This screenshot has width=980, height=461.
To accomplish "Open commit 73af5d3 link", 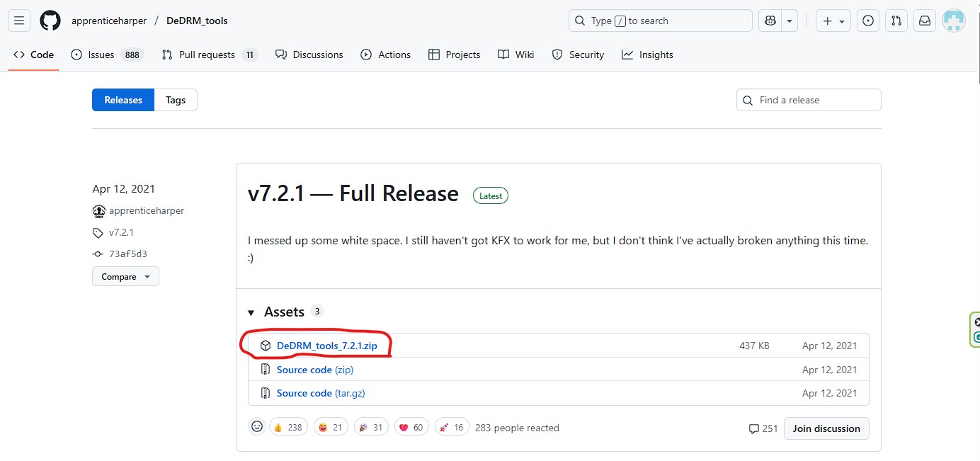I will tap(127, 254).
